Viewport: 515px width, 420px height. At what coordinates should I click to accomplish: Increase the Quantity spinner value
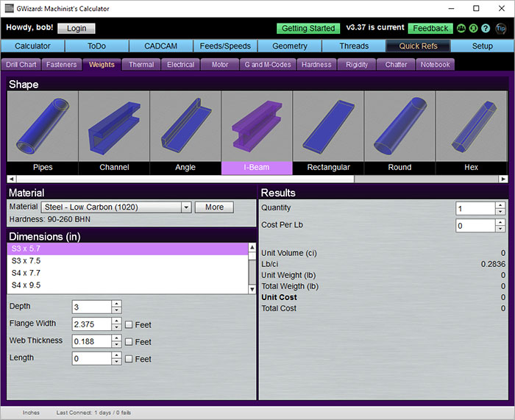pyautogui.click(x=500, y=205)
